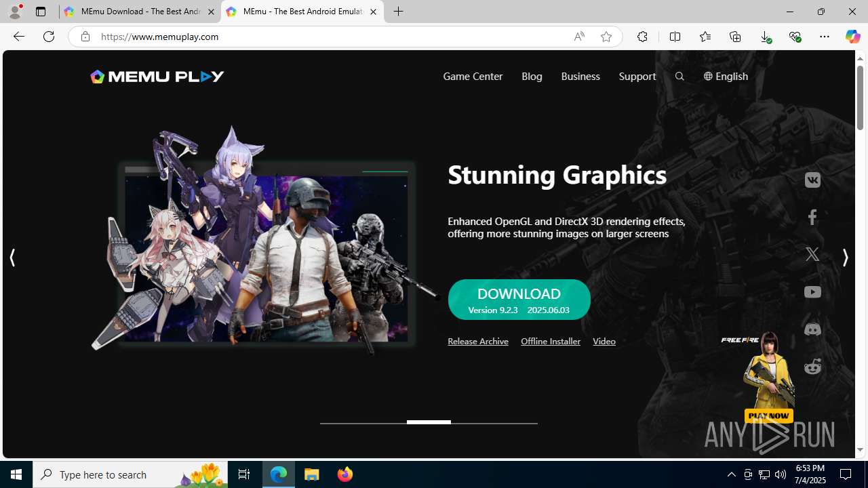Open the Favorites list
This screenshot has height=488, width=868.
point(705,37)
